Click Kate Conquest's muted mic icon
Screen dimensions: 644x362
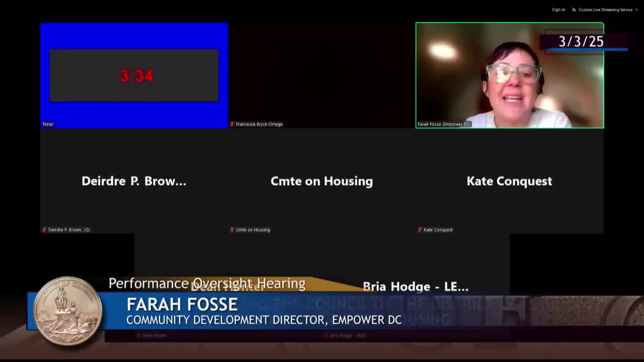tap(420, 230)
